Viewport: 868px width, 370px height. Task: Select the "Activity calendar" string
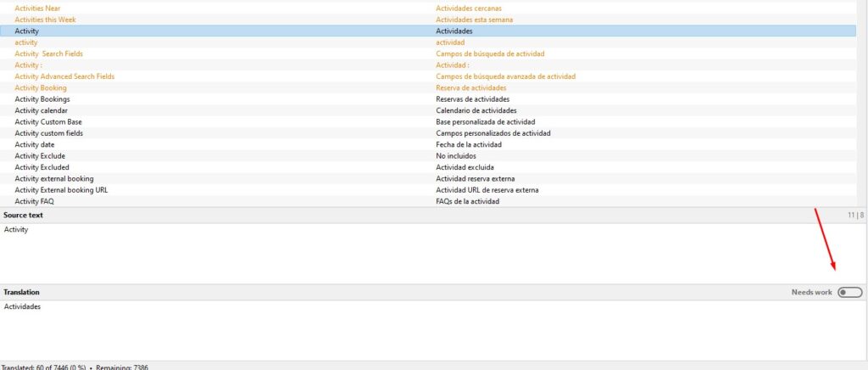coord(42,110)
